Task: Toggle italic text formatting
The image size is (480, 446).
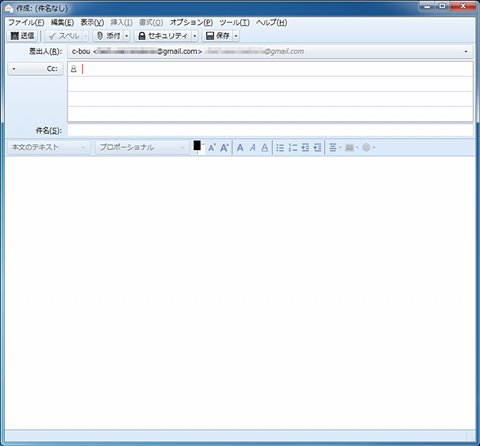Action: pyautogui.click(x=253, y=147)
